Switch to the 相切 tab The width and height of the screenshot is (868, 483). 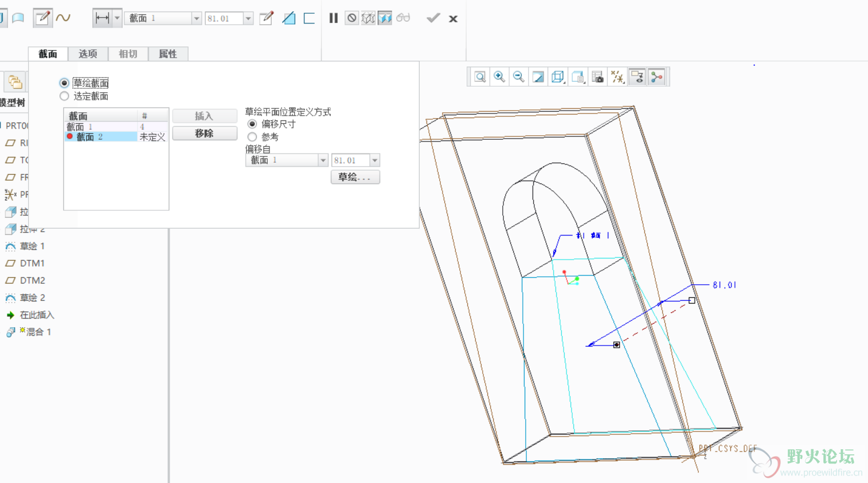coord(128,54)
